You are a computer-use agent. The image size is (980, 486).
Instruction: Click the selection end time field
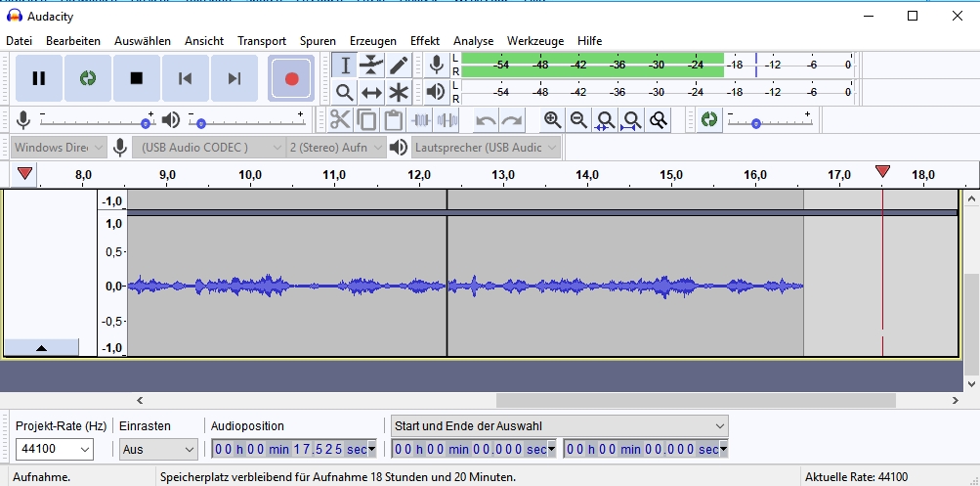(x=646, y=449)
